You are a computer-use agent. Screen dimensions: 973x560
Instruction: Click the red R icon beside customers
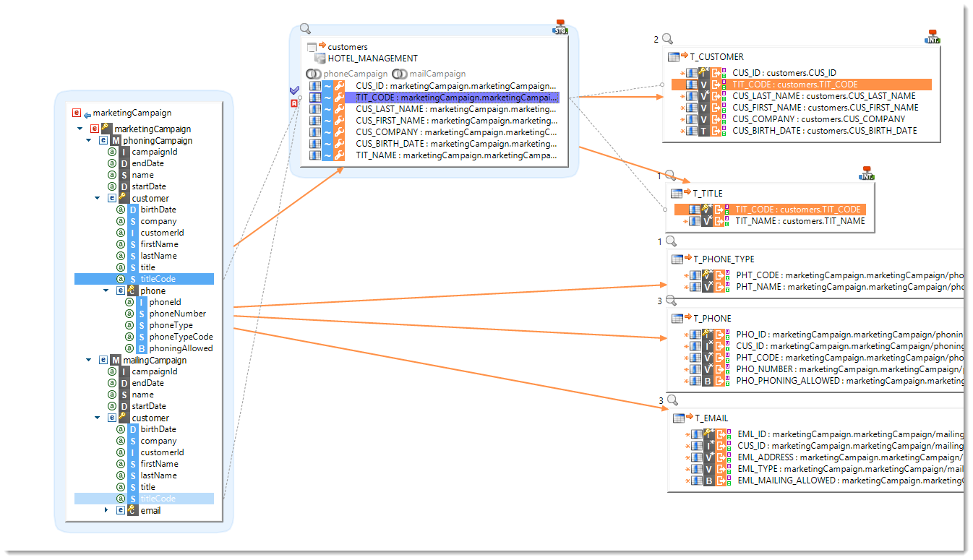(x=294, y=103)
